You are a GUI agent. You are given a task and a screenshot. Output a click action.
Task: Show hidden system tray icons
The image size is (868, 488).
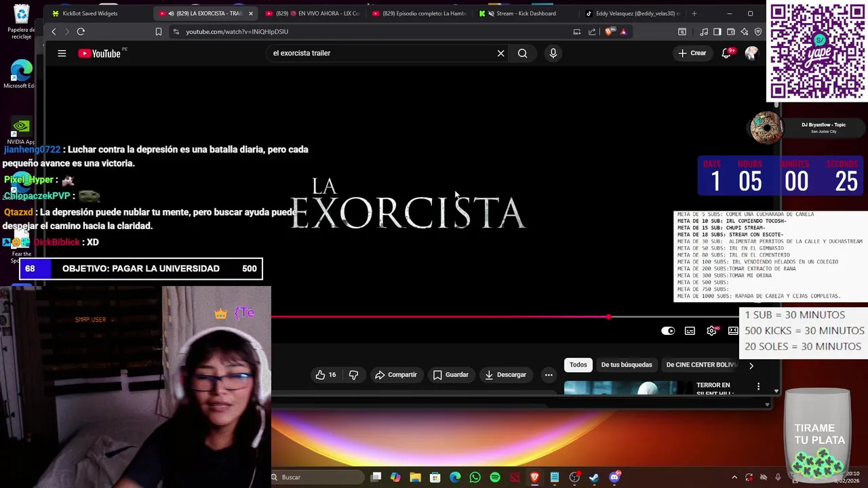[734, 477]
